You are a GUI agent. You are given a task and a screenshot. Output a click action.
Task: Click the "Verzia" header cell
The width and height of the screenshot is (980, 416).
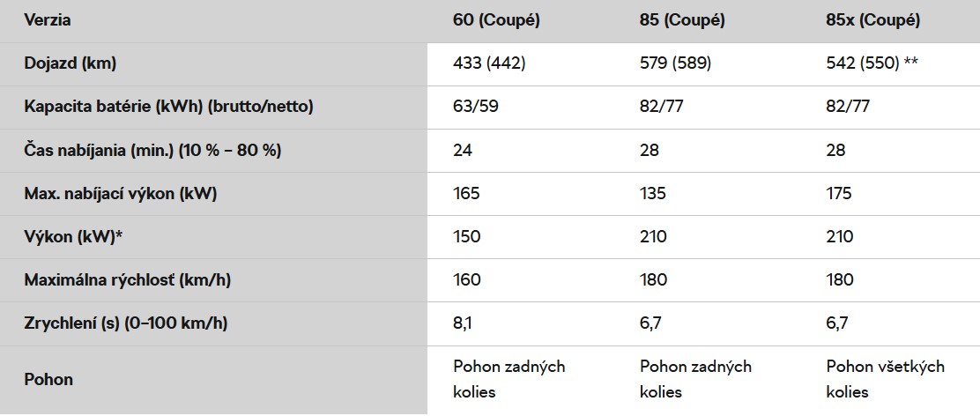pos(48,20)
